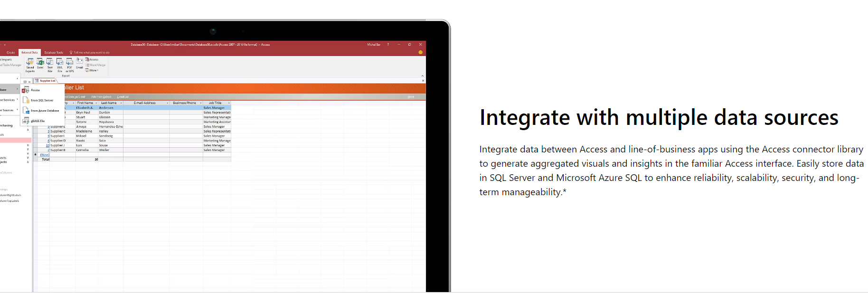The height and width of the screenshot is (293, 868).
Task: Open E-mail Address column filter arrow
Action: coord(167,103)
